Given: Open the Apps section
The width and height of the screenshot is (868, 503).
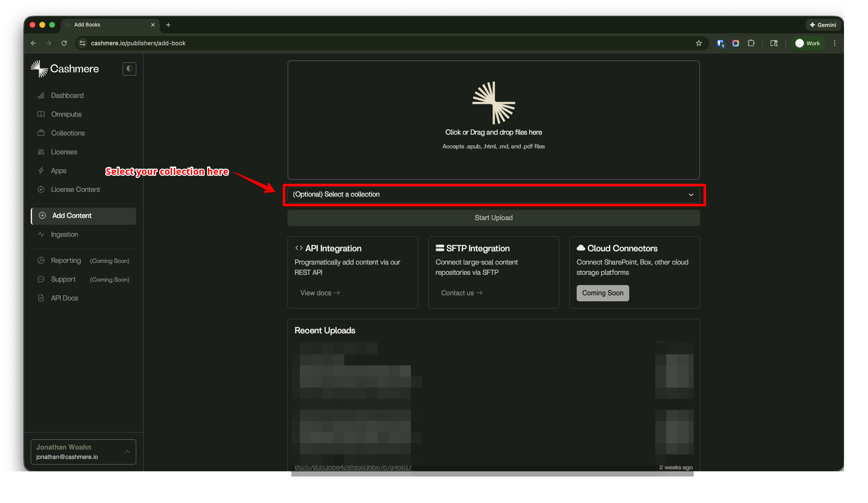Looking at the screenshot, I should (x=59, y=171).
